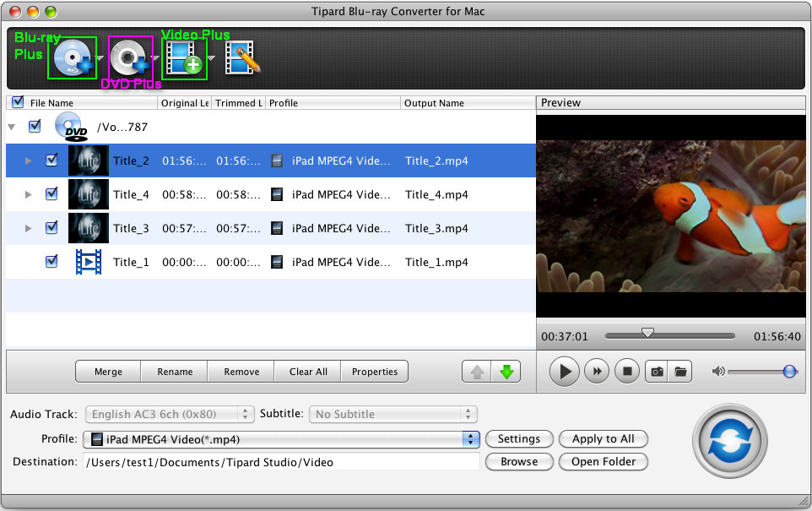Expand the Title_4 row
This screenshot has height=511, width=812.
[x=29, y=194]
